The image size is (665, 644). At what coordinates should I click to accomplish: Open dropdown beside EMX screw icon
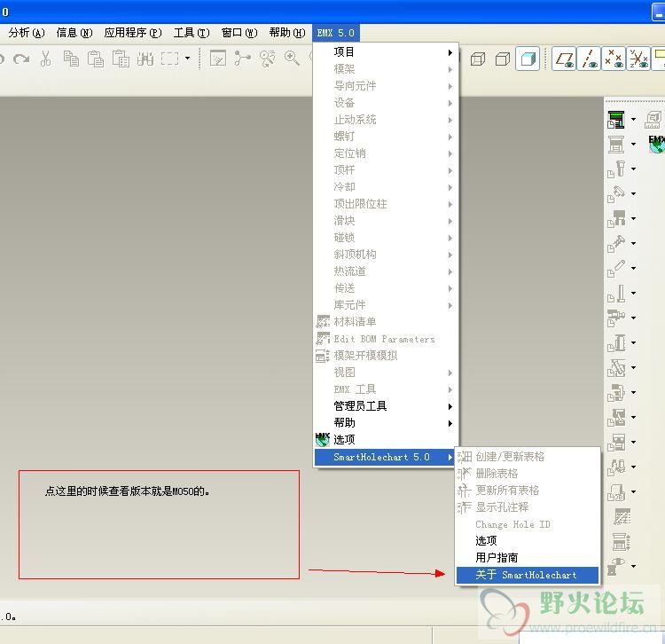point(634,169)
